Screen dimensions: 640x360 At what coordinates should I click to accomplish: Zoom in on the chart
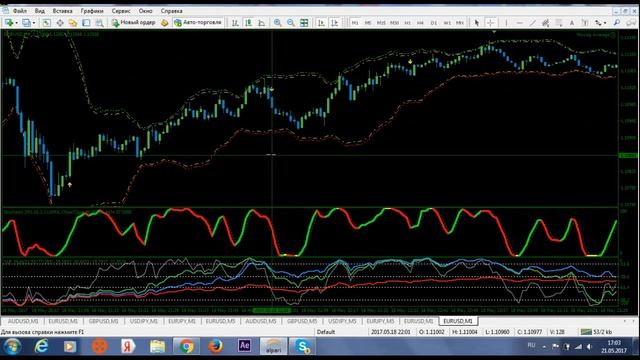(x=278, y=23)
